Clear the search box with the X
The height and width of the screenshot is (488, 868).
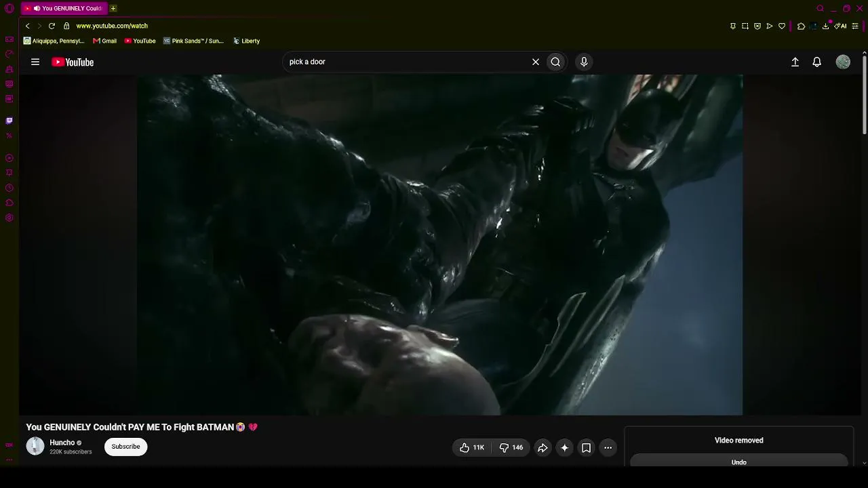pos(536,62)
